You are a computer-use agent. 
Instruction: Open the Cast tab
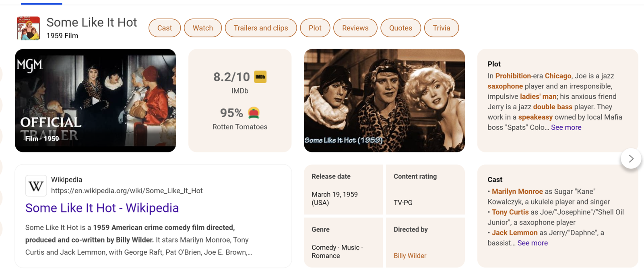(164, 28)
